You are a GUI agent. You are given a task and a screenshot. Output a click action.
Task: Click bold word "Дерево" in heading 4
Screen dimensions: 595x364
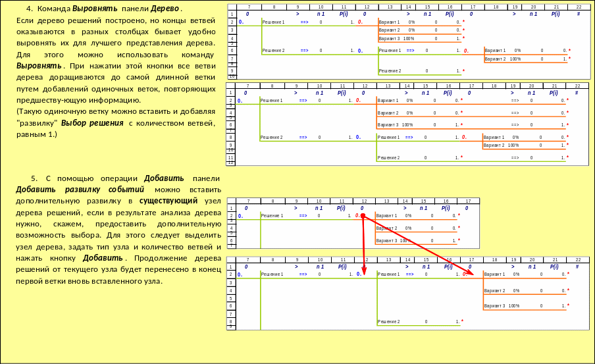(165, 9)
